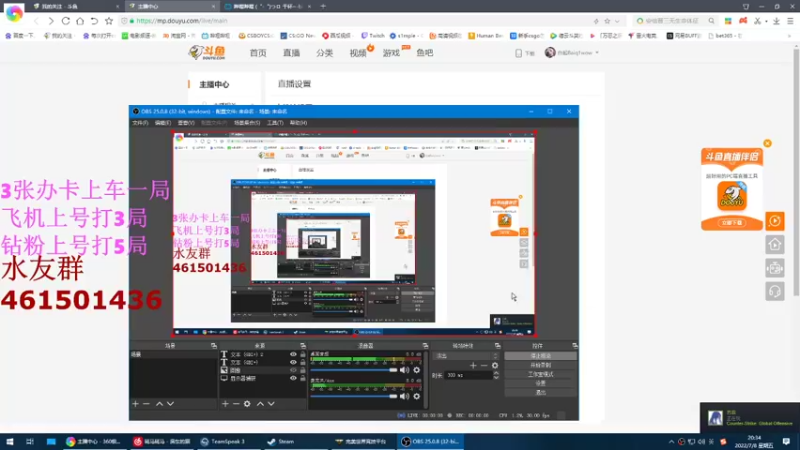800x450 pixels.
Task: Open the View menu in OBS
Action: (x=186, y=123)
